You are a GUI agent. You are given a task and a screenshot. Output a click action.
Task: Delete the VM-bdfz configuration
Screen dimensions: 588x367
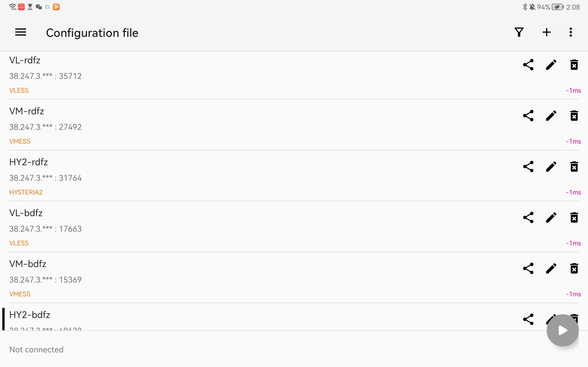point(574,268)
